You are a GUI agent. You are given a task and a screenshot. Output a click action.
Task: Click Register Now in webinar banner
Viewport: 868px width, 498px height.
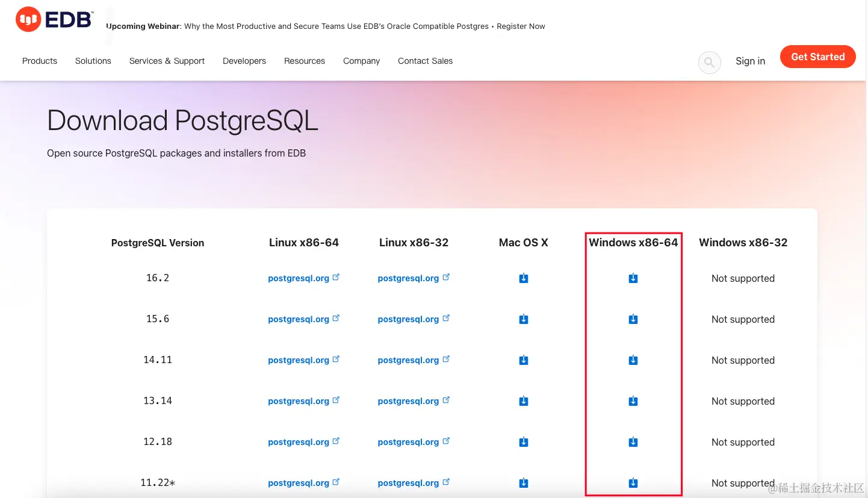pyautogui.click(x=521, y=26)
